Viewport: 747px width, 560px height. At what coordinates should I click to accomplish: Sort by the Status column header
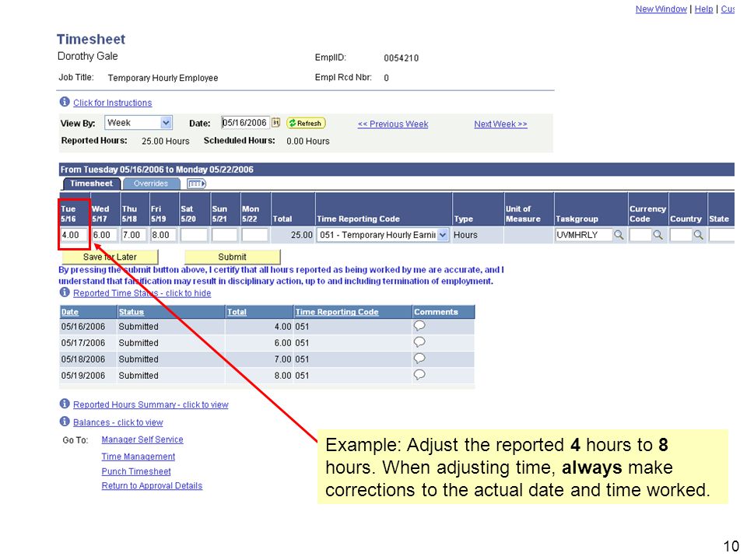pyautogui.click(x=131, y=312)
